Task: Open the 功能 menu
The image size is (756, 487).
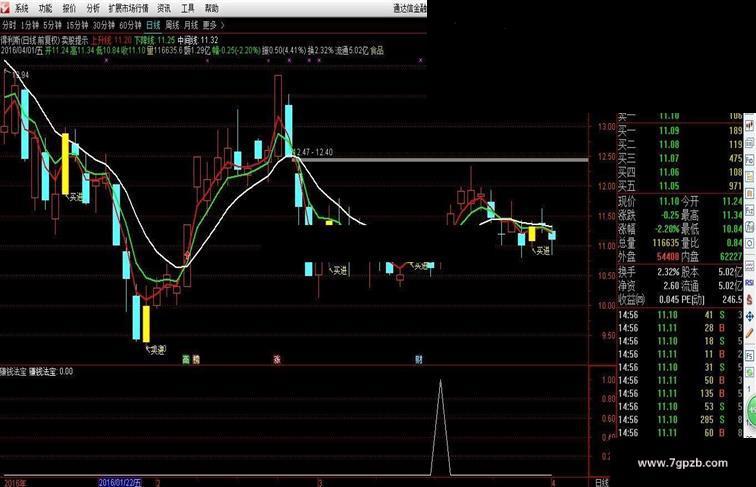Action: pyautogui.click(x=45, y=8)
